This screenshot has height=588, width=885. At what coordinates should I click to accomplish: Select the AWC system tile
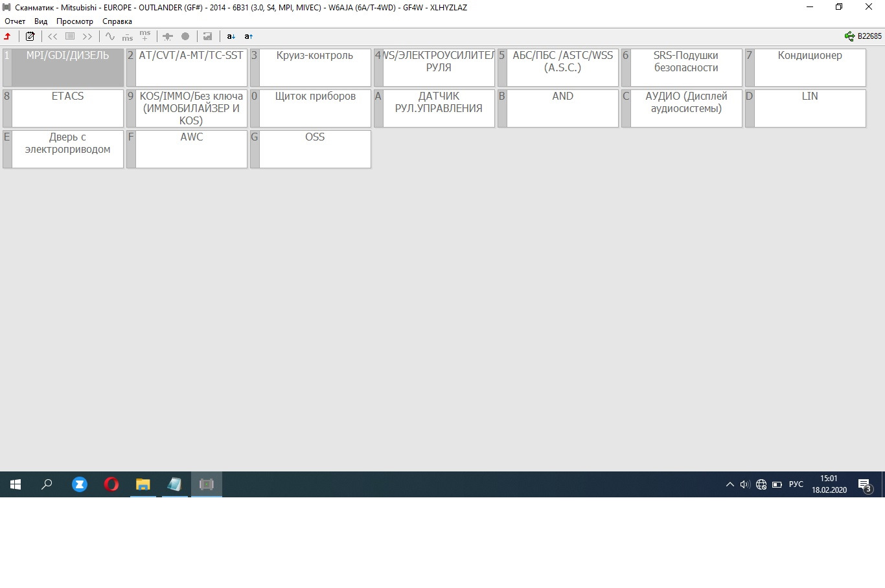click(x=187, y=149)
